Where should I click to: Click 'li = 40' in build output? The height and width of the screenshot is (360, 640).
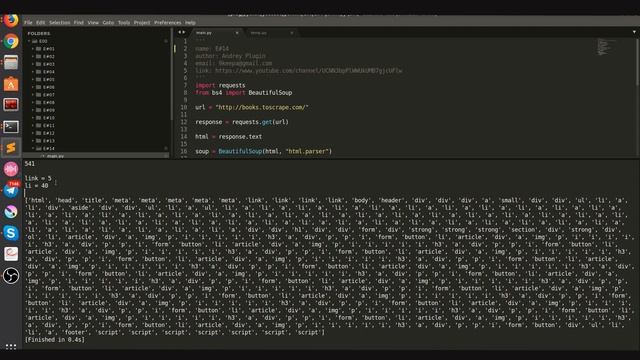click(36, 186)
